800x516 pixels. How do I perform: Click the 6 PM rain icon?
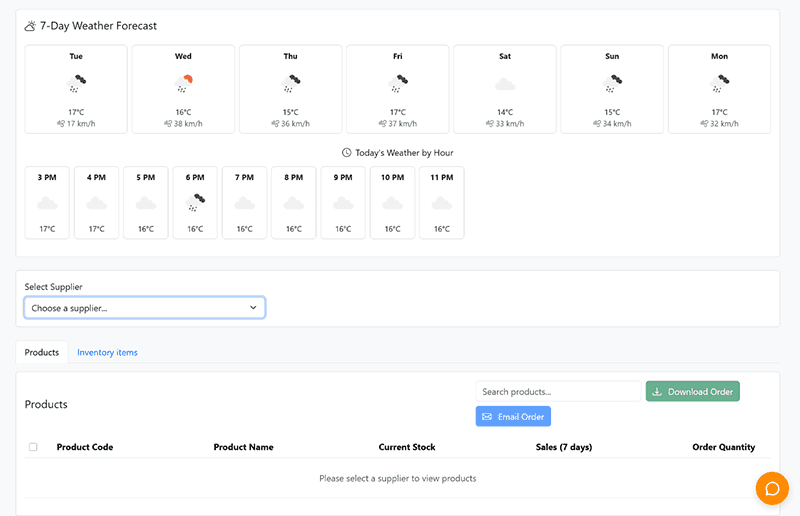pos(195,203)
